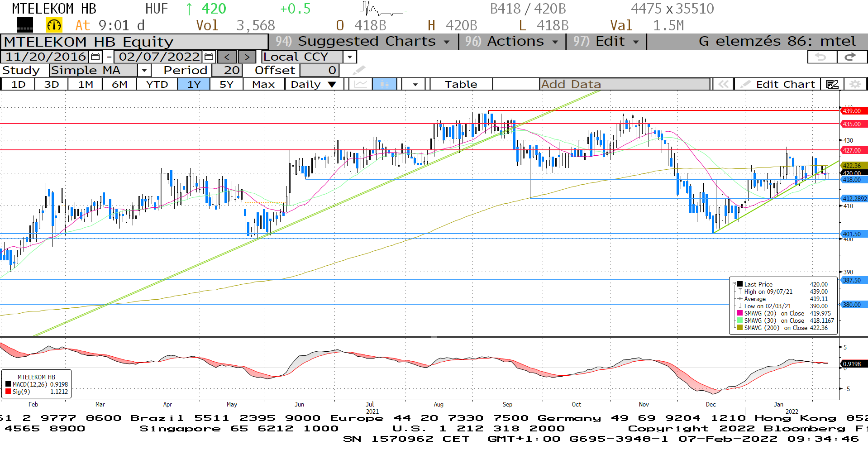Click the Add Data input field

(x=625, y=84)
